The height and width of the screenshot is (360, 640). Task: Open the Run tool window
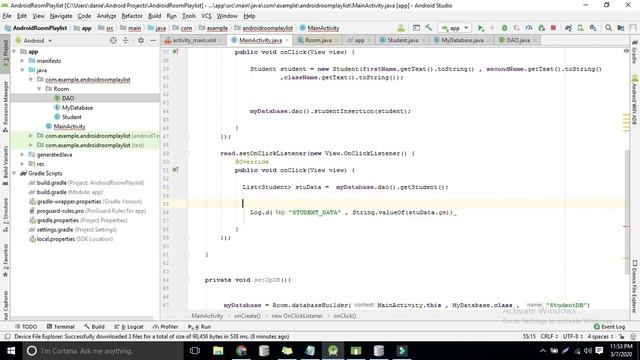tap(200, 327)
